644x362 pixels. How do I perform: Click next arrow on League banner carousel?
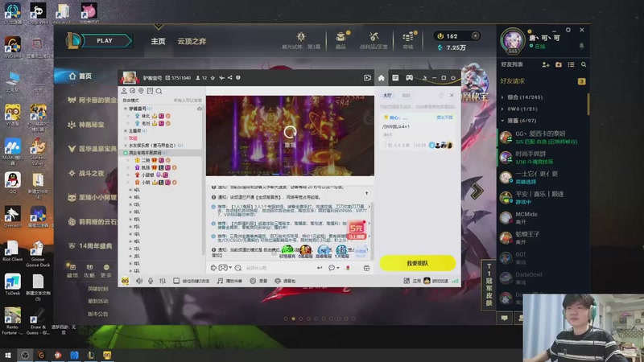pos(477,191)
